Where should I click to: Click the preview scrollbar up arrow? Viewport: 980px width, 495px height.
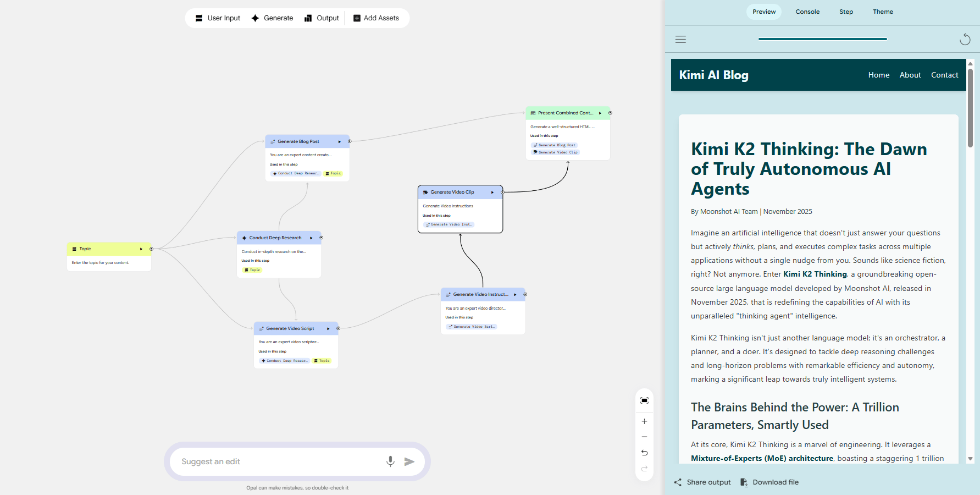click(x=970, y=64)
